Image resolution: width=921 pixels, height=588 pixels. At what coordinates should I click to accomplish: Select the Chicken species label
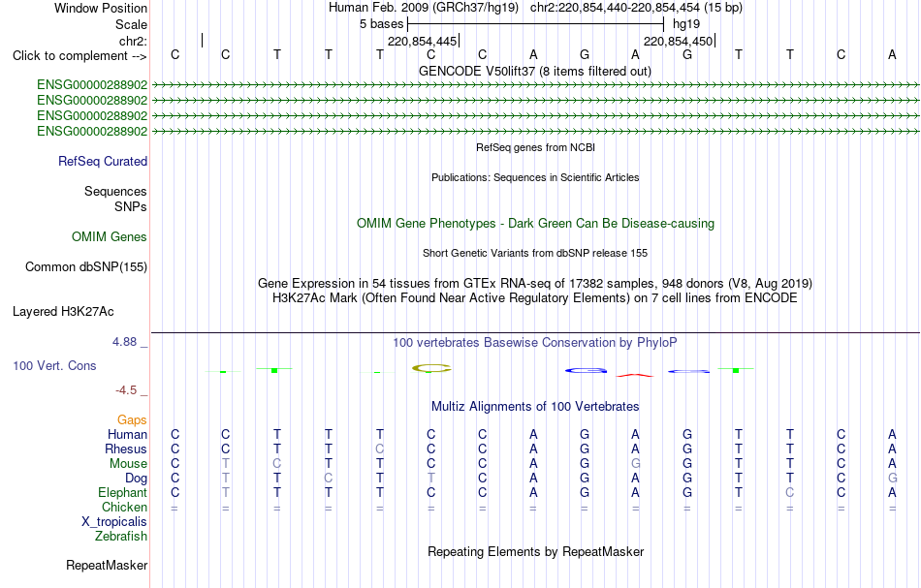pyautogui.click(x=124, y=508)
